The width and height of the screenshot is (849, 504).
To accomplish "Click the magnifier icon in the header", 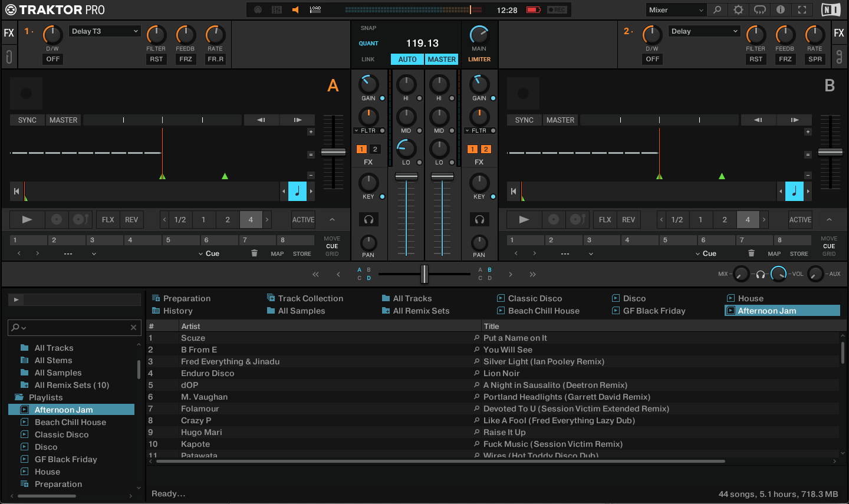I will coord(717,10).
